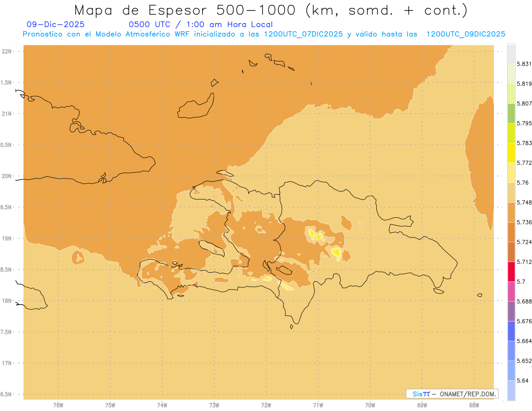532x411 pixels.
Task: Click the '70W' longitude label
Action: (370, 405)
